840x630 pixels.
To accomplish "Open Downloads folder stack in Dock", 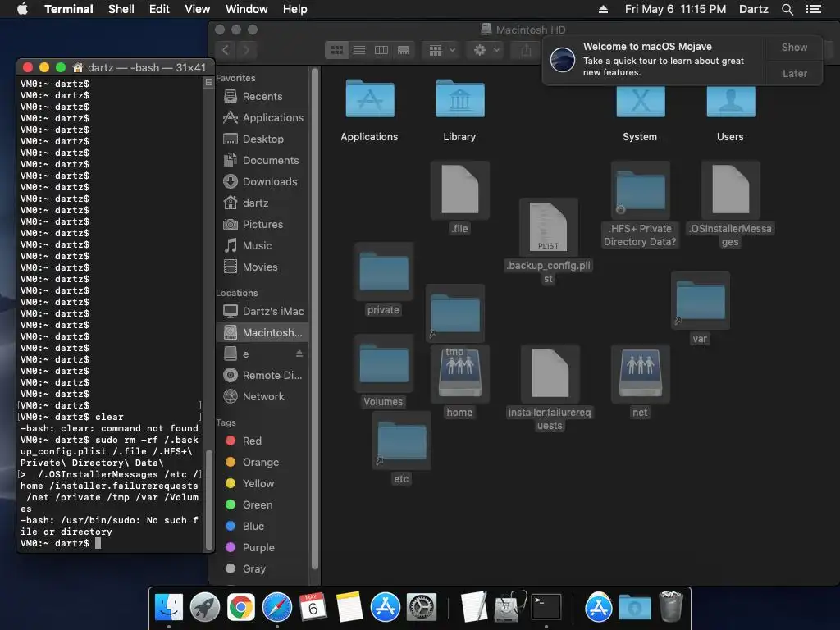I will pyautogui.click(x=635, y=608).
